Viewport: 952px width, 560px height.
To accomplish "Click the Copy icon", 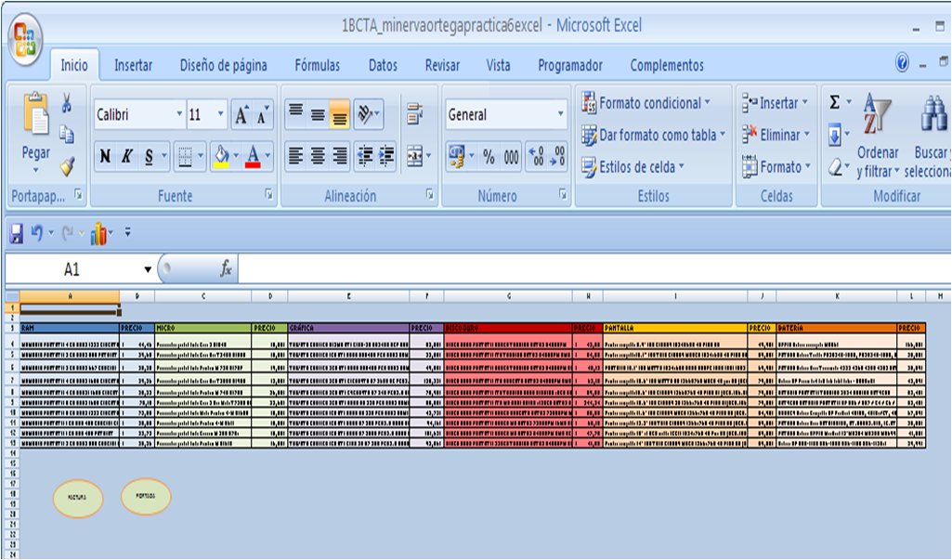I will pyautogui.click(x=67, y=135).
